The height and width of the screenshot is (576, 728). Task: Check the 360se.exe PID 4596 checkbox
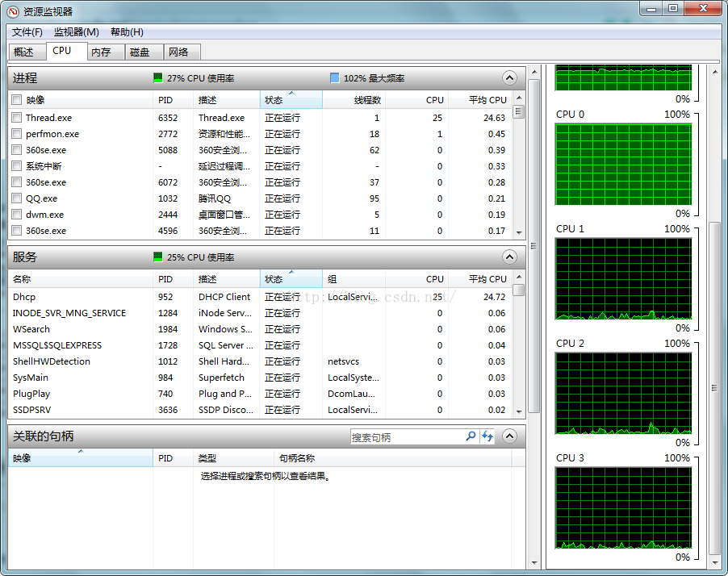coord(17,231)
